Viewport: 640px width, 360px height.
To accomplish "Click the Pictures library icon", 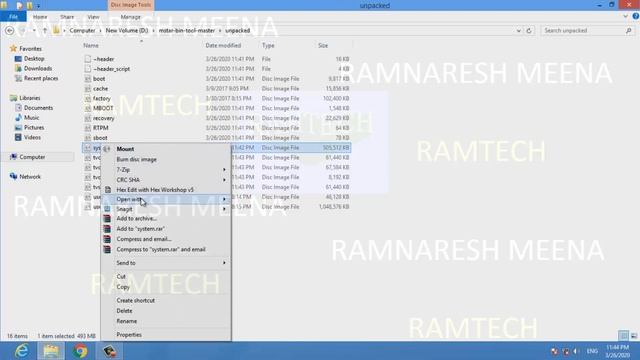I will point(18,127).
